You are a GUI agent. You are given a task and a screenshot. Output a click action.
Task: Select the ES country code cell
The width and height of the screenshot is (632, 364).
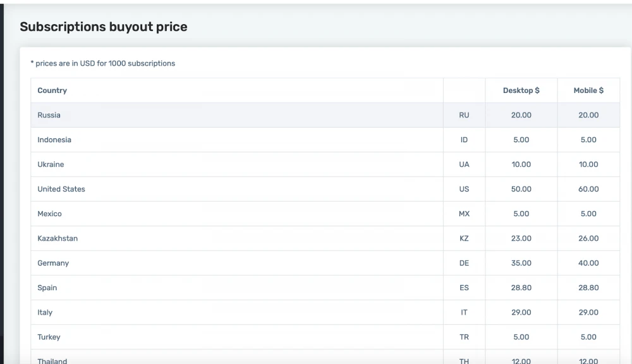465,288
